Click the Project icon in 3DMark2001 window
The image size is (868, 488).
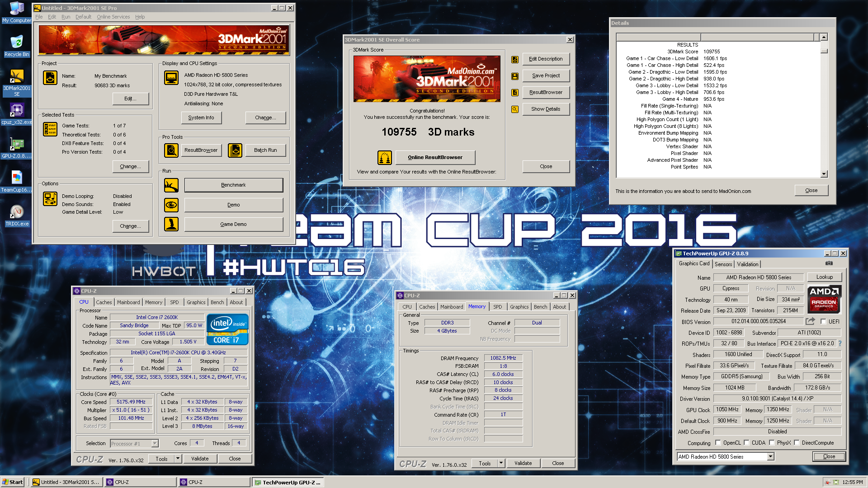tap(50, 78)
